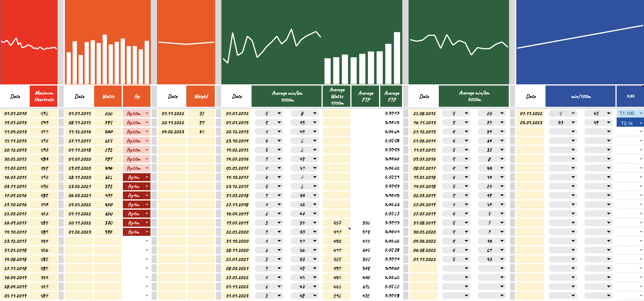The width and height of the screenshot is (644, 301).
Task: Select the Watts column header
Action: (x=108, y=96)
